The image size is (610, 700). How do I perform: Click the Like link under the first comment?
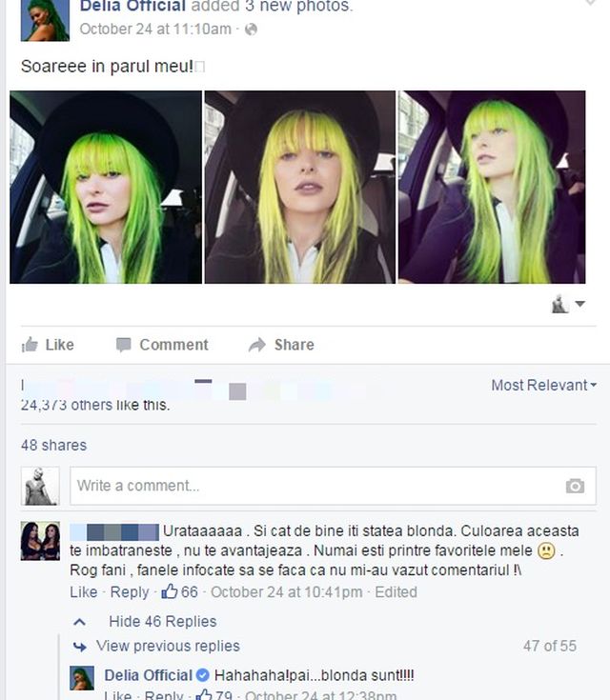tap(84, 592)
